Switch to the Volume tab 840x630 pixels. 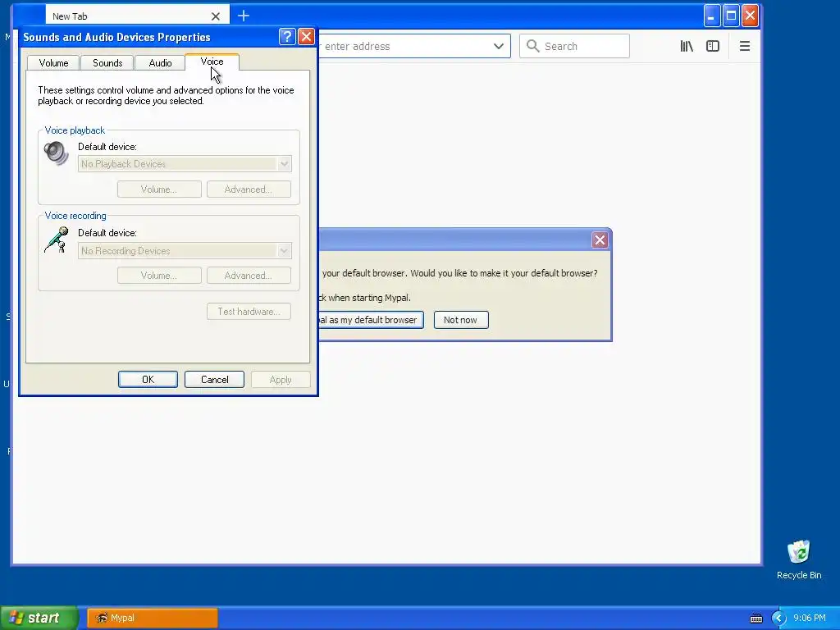[x=53, y=62]
